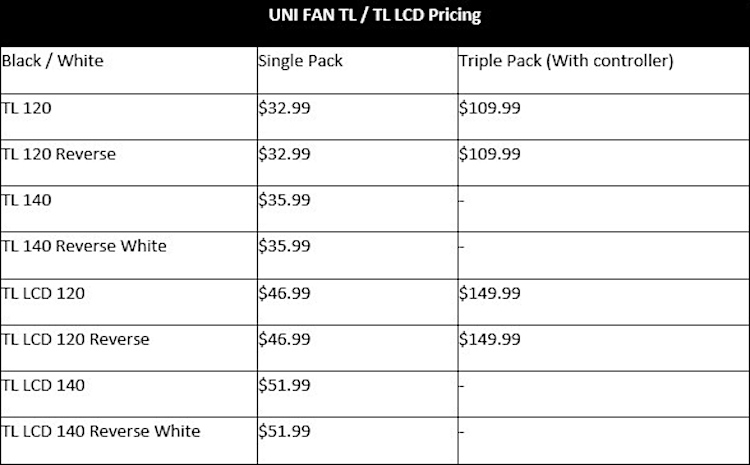This screenshot has width=750, height=465.
Task: Select the $46.99 price in the plain TL LCD 120 row
Action: [284, 293]
